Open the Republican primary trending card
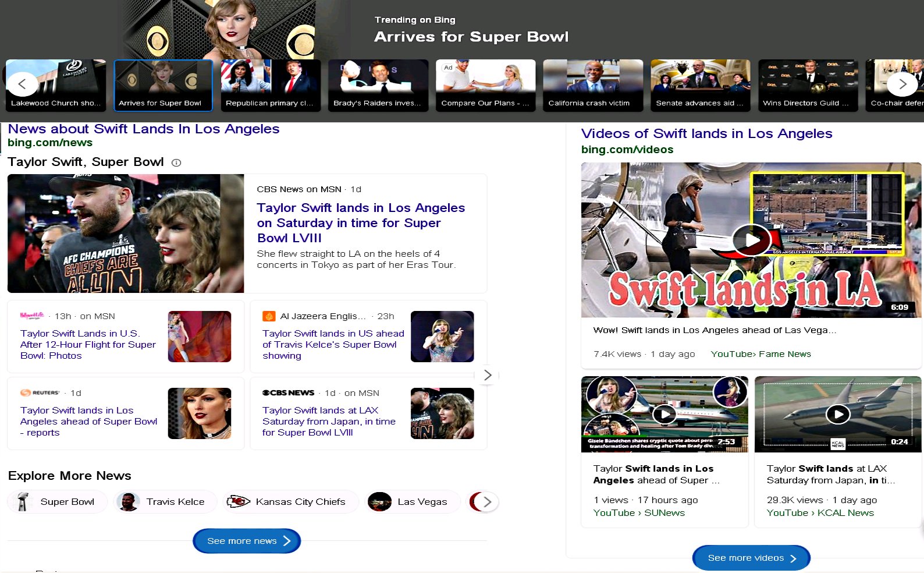This screenshot has height=573, width=924. coord(271,85)
